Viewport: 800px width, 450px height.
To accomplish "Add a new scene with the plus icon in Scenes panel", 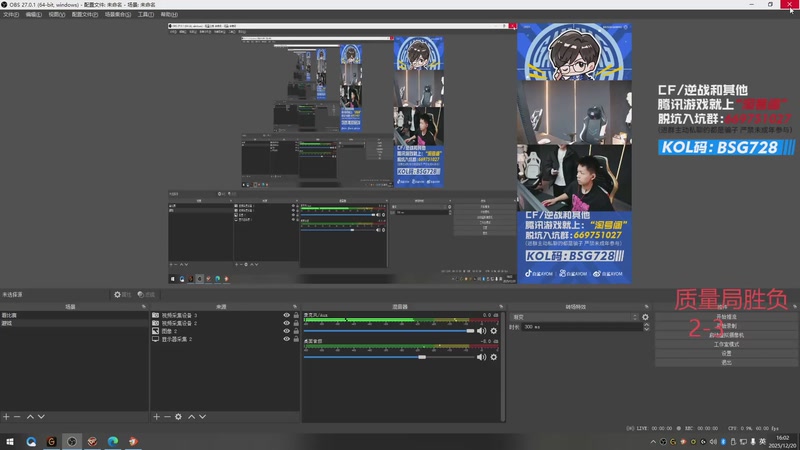I will pos(6,417).
